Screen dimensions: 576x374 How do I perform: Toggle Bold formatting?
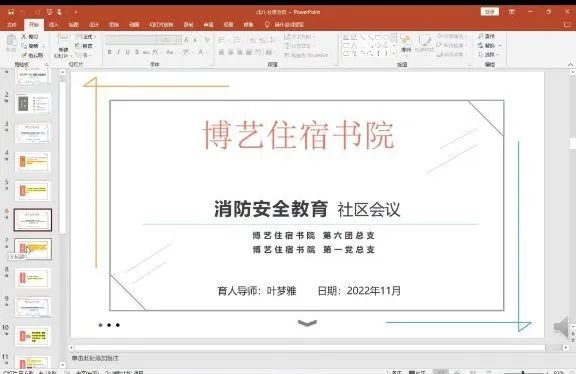pyautogui.click(x=109, y=52)
